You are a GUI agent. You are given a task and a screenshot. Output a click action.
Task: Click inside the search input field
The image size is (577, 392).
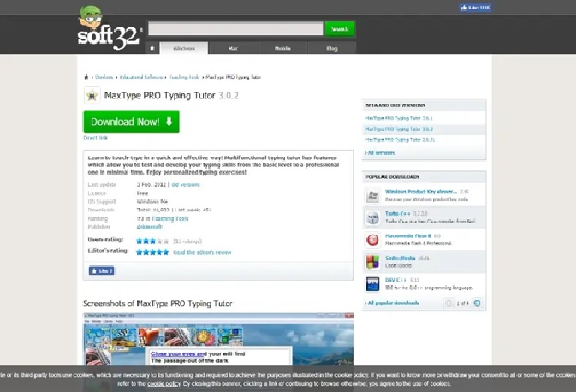click(x=235, y=28)
